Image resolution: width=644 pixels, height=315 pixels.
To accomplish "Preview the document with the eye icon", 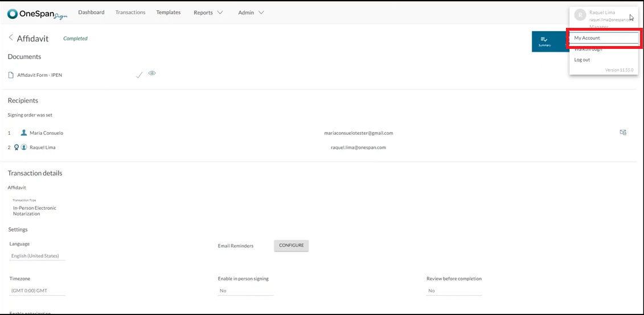I will pyautogui.click(x=152, y=73).
